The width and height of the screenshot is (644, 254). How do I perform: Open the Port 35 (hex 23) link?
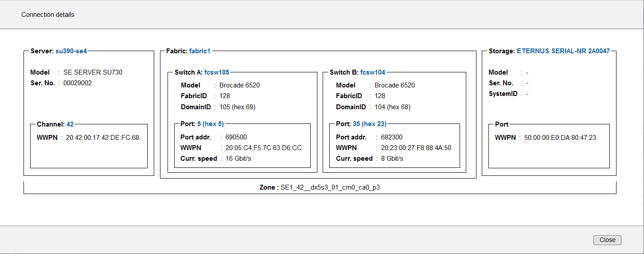(369, 124)
